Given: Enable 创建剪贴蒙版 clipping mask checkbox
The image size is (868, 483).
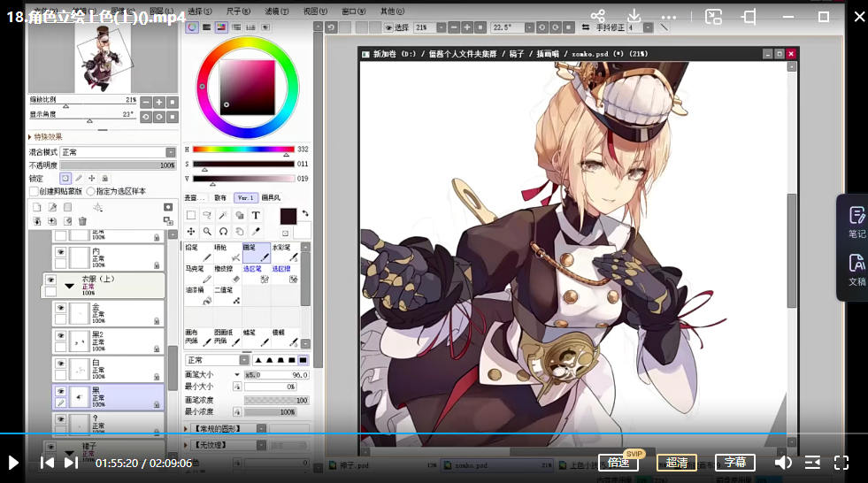Looking at the screenshot, I should coord(34,191).
